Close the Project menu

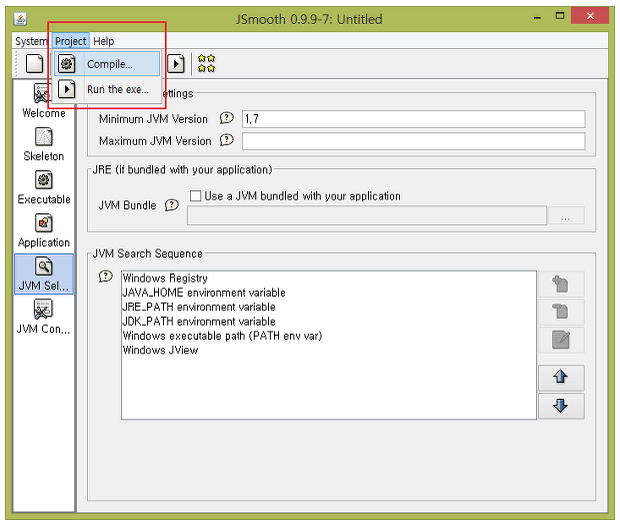coord(70,41)
